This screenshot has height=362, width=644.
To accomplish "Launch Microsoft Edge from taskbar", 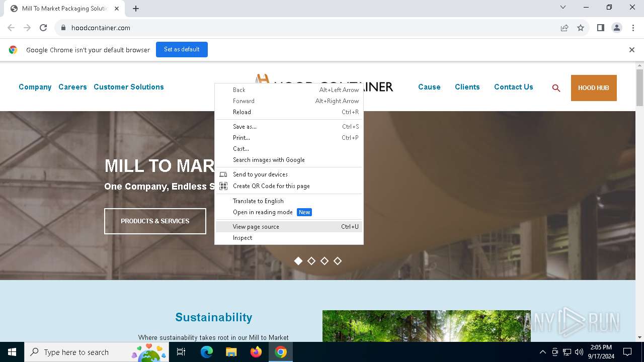I will tap(207, 352).
